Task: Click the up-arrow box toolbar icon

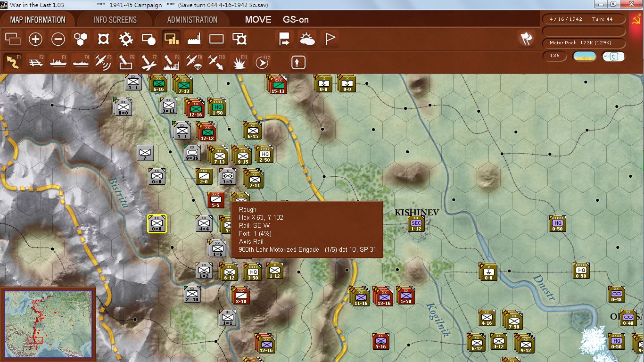Action: click(x=298, y=62)
